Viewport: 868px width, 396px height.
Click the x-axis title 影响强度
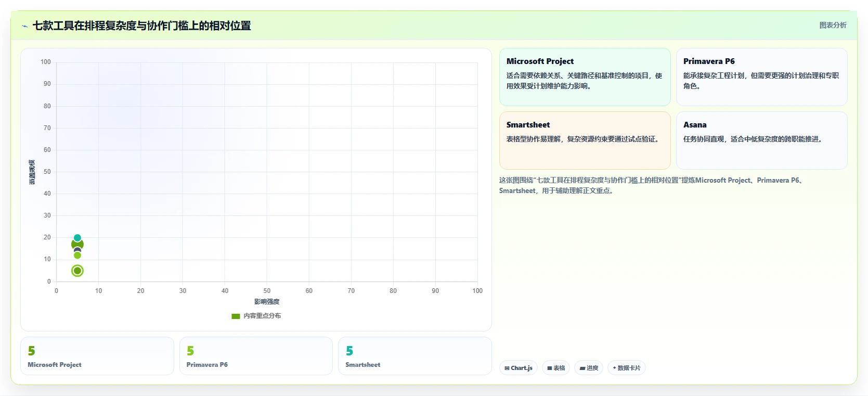point(267,302)
